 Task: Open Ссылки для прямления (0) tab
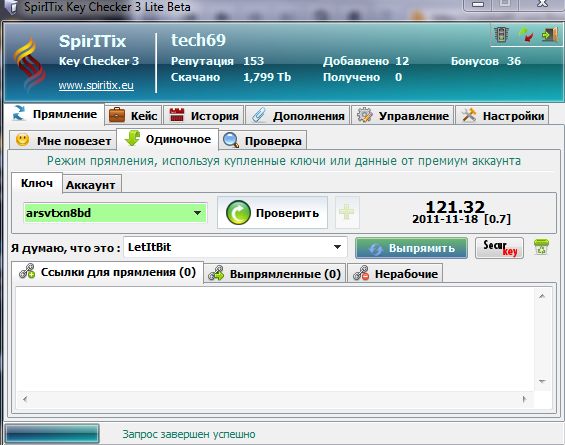(108, 272)
